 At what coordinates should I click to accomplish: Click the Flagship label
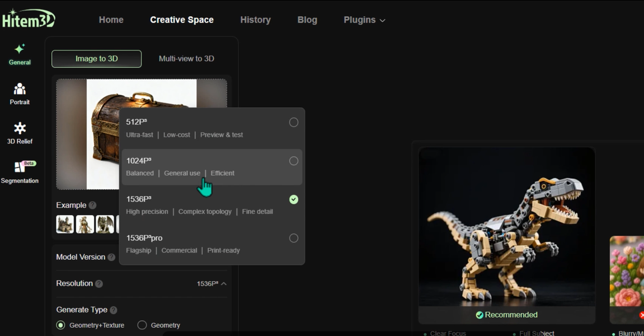point(138,250)
